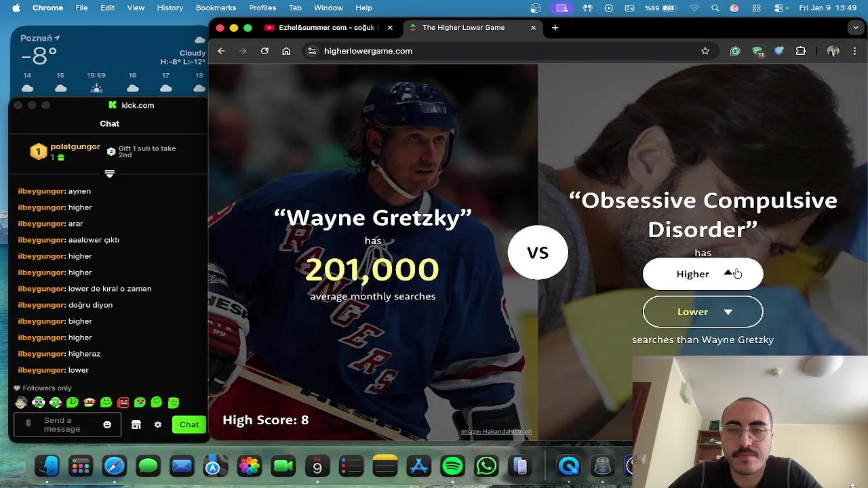Collapse the chat leaderboard expander arrow
868x488 pixels.
tap(109, 174)
